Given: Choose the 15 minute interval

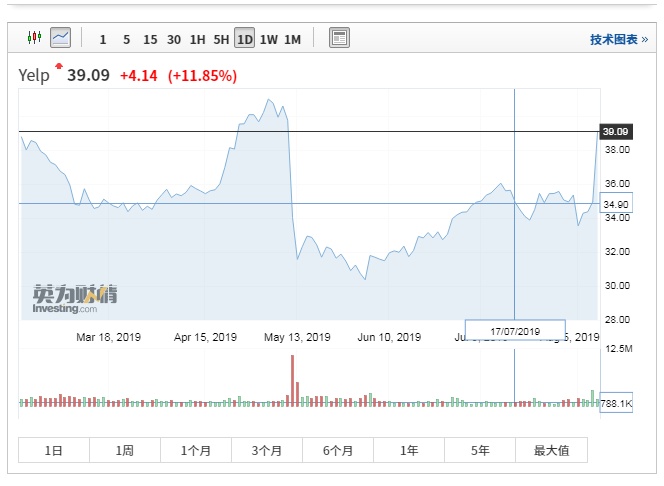Looking at the screenshot, I should point(150,39).
